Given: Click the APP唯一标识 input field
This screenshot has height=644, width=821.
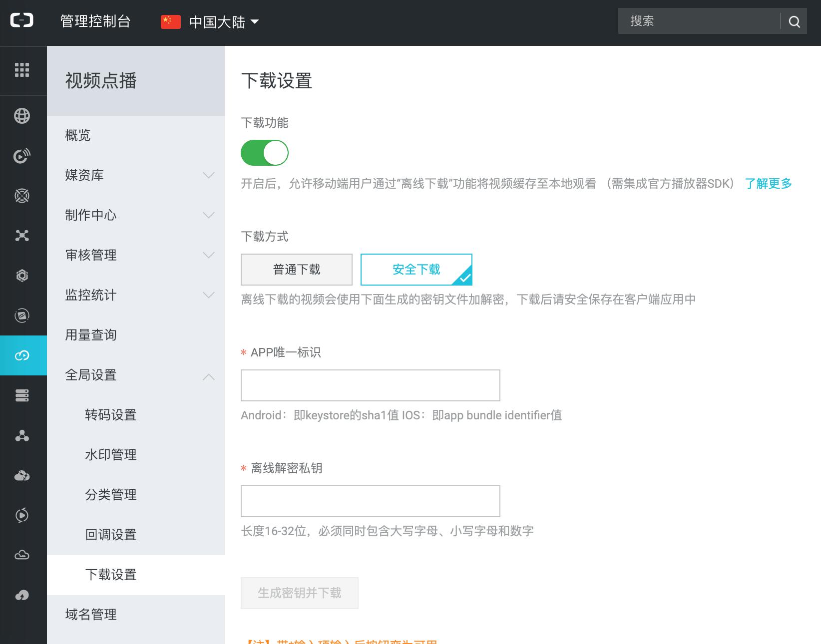Looking at the screenshot, I should click(x=370, y=385).
